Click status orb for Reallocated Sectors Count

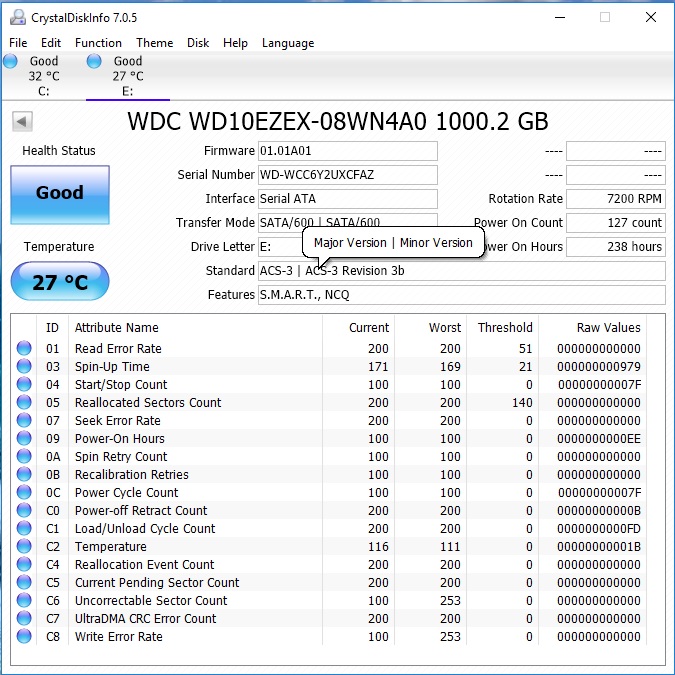[x=24, y=402]
